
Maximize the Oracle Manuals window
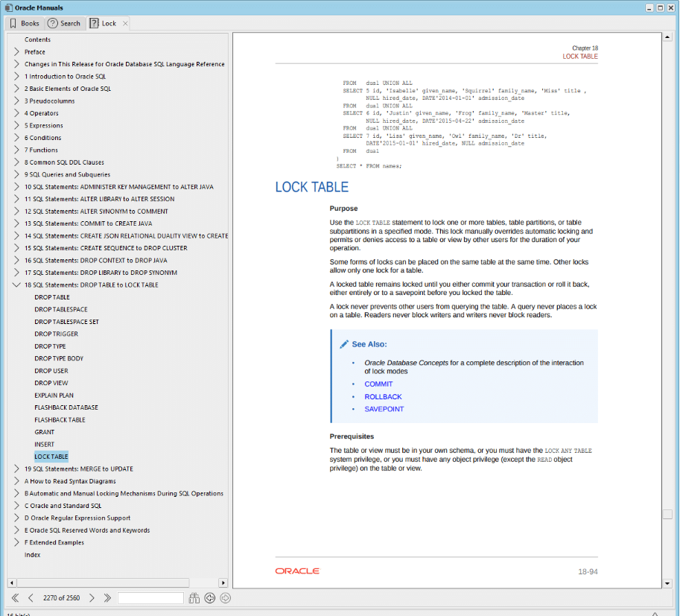[x=660, y=7]
